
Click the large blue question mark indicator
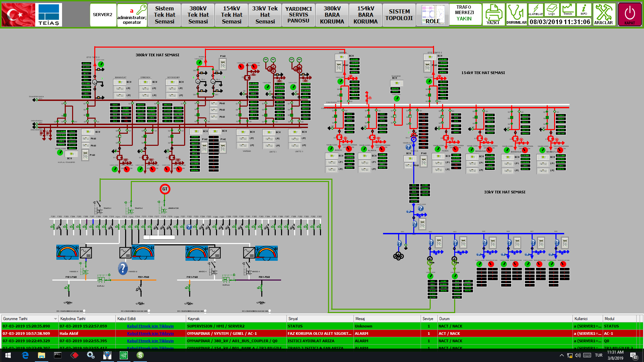click(x=123, y=268)
